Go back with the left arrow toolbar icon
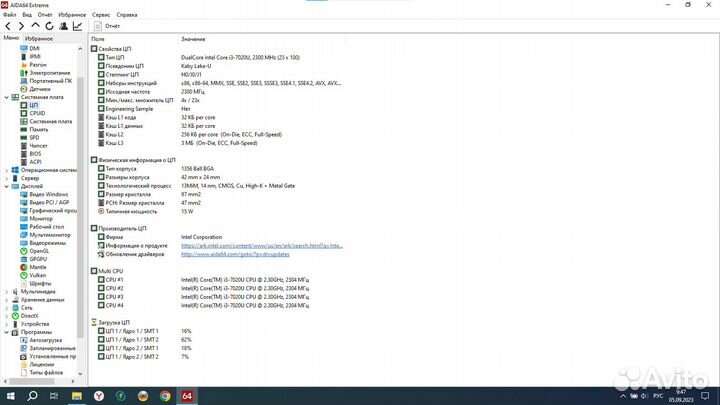Image resolution: width=720 pixels, height=405 pixels. 8,26
